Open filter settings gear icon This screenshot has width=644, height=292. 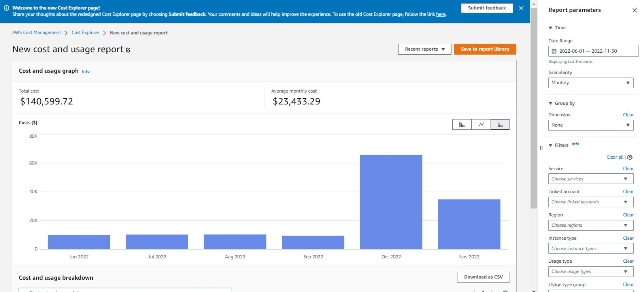tap(630, 157)
